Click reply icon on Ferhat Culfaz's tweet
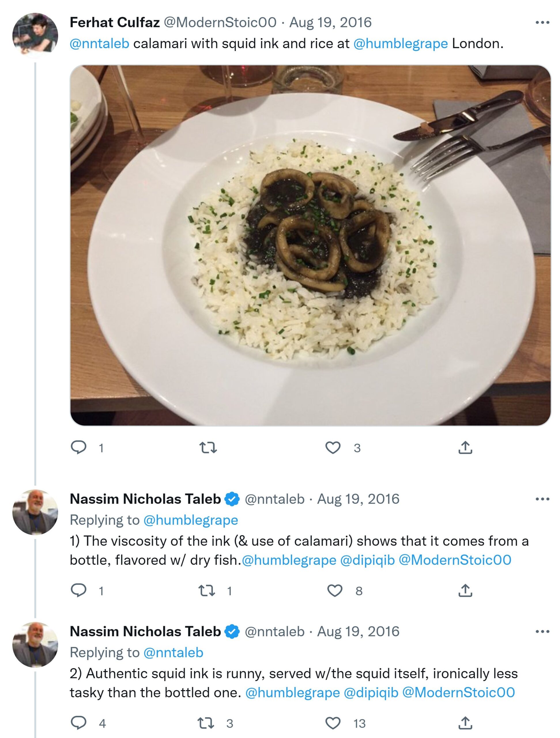 [79, 447]
